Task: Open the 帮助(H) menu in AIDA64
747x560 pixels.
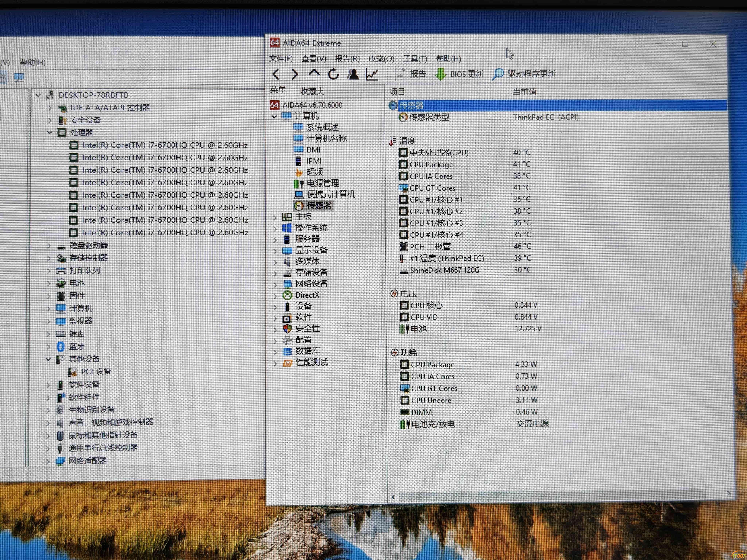Action: coord(448,58)
